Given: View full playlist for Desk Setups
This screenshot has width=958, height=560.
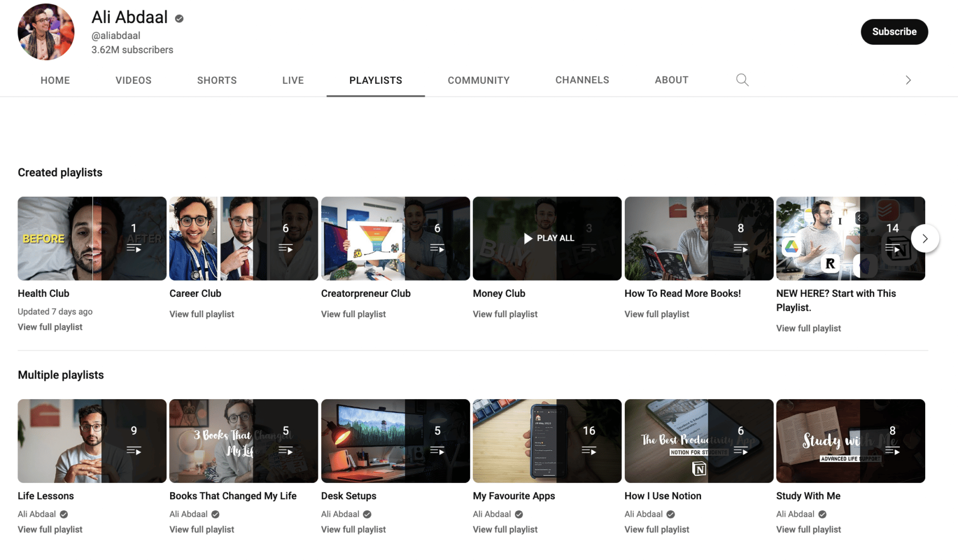Looking at the screenshot, I should click(x=353, y=529).
